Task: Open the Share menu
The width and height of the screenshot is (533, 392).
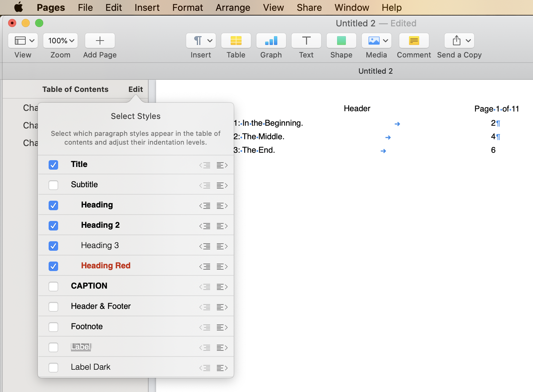Action: (309, 7)
